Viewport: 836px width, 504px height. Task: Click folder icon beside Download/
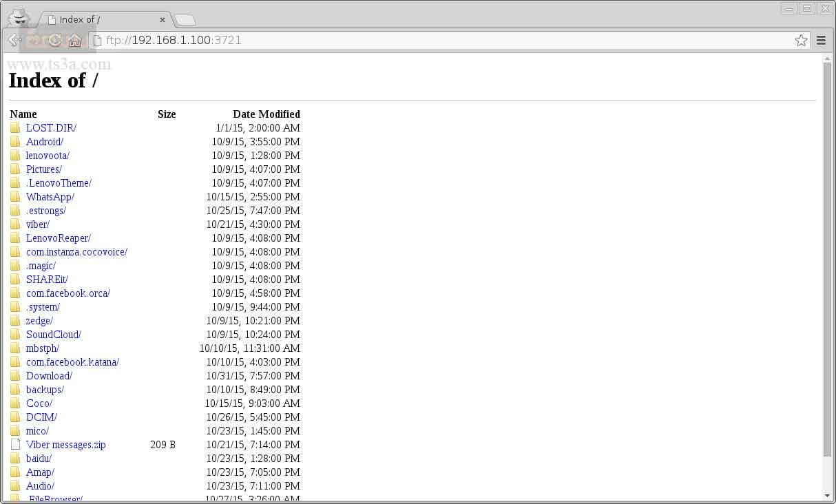click(x=15, y=376)
